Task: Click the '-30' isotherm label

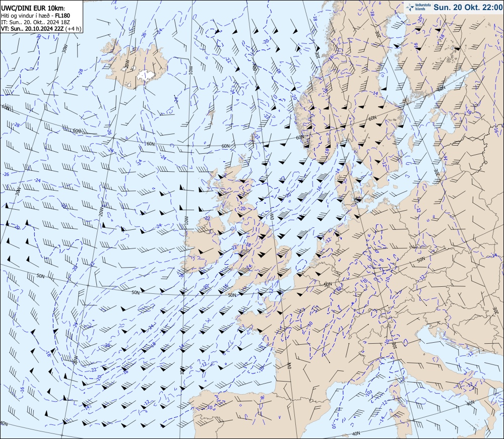Action: click(x=39, y=37)
